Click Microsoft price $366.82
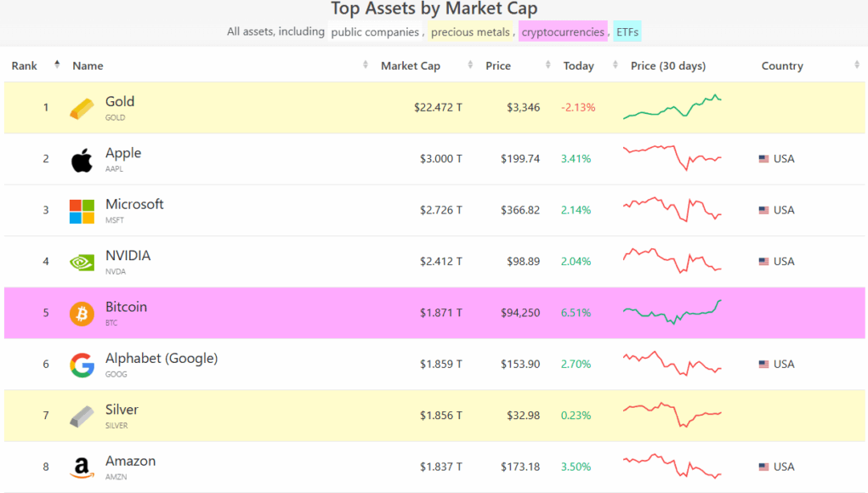This screenshot has height=493, width=868. point(520,210)
